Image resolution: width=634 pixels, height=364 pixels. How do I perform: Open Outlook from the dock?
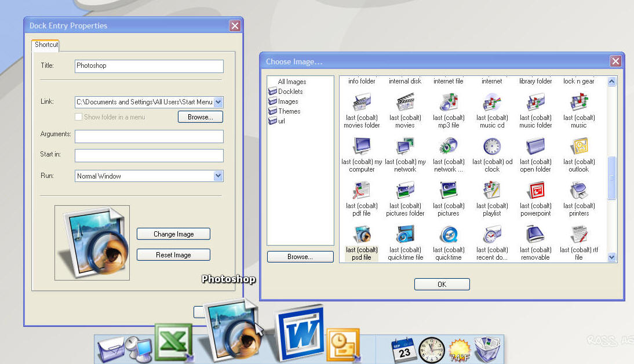pos(343,344)
